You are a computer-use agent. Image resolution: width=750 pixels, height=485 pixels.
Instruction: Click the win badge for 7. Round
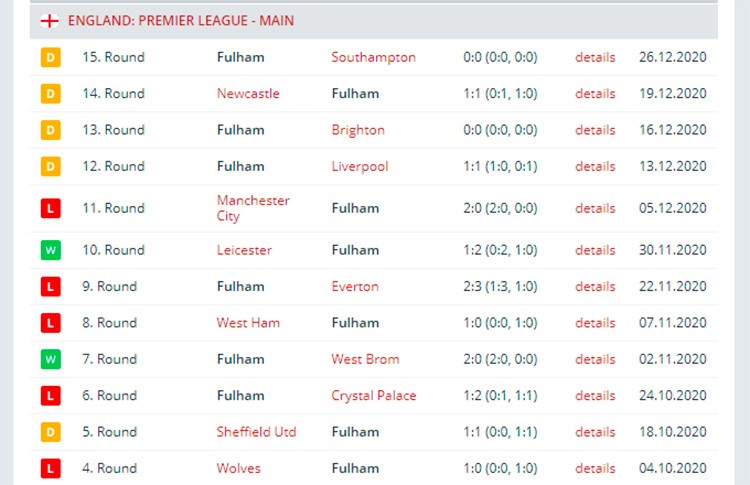51,359
